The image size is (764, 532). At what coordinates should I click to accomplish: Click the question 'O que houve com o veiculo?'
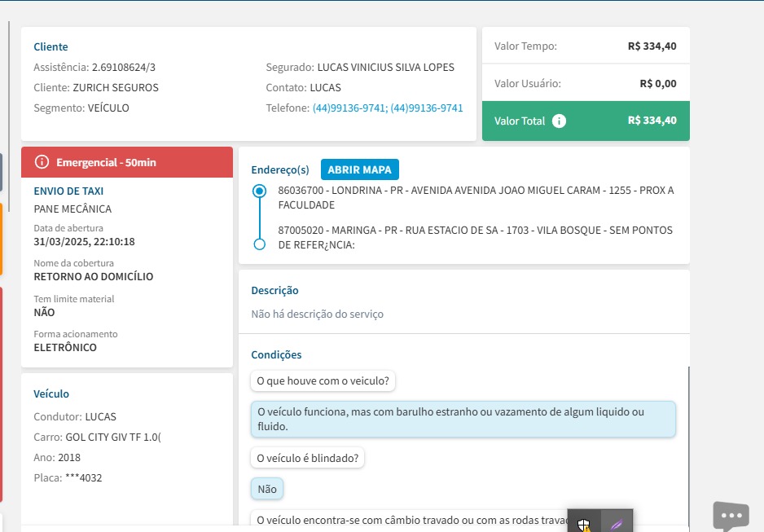323,381
